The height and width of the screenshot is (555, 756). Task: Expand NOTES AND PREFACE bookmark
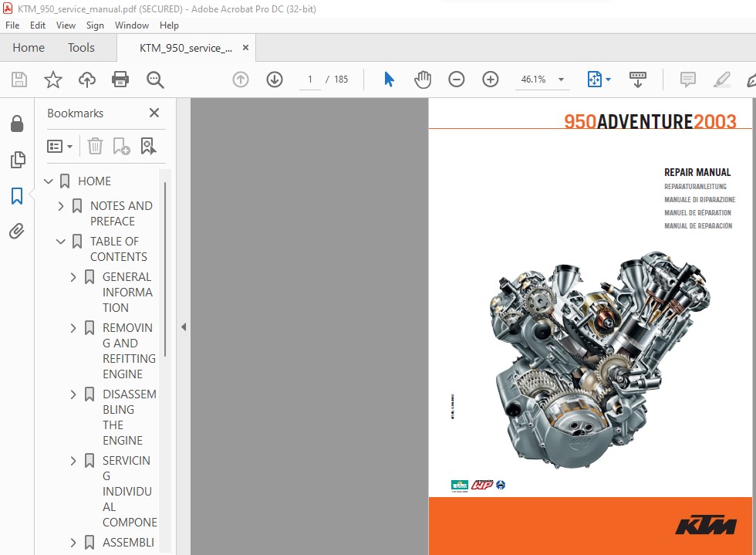tap(61, 206)
